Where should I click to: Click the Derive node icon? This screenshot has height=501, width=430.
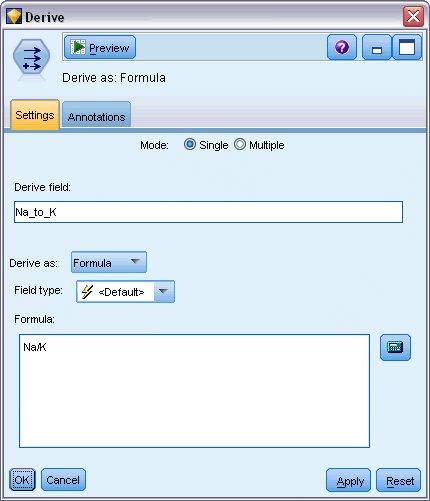click(32, 58)
